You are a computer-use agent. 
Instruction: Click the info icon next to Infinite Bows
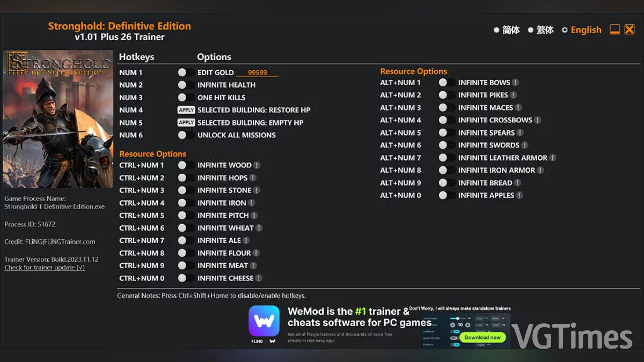[x=515, y=83]
